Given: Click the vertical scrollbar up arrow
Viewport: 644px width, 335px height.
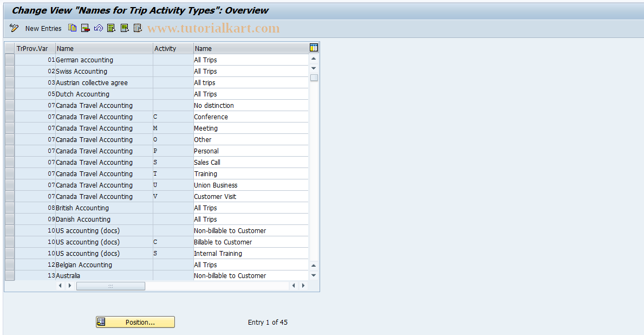Looking at the screenshot, I should pyautogui.click(x=314, y=59).
